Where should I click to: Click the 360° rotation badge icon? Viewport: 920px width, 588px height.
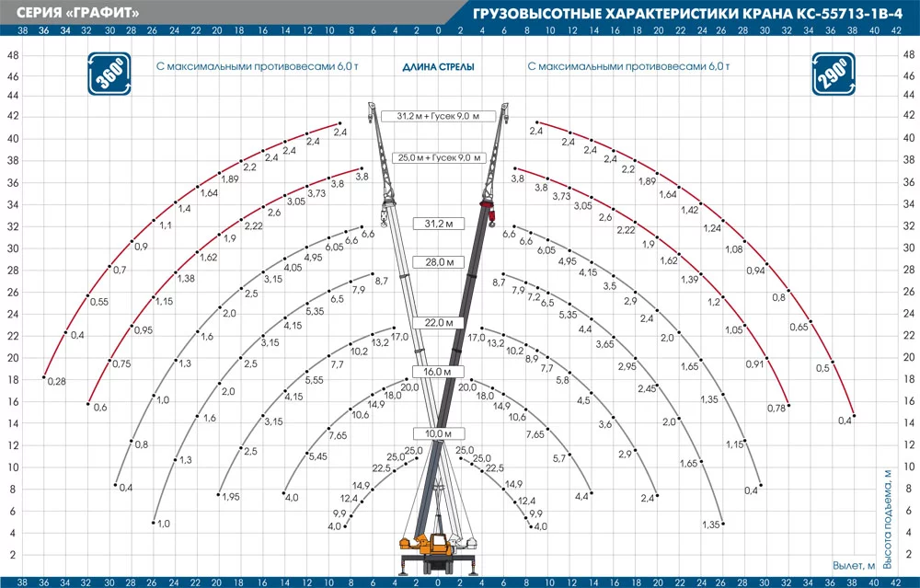pos(109,74)
